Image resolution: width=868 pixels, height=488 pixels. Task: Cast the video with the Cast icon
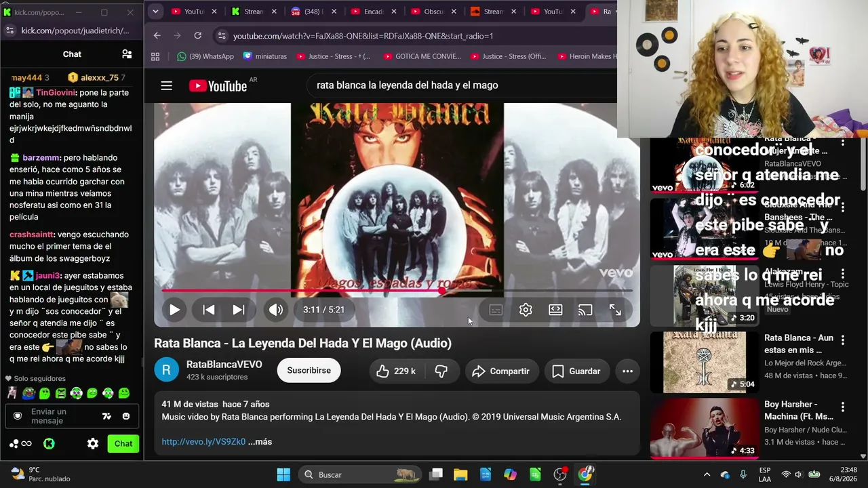585,310
